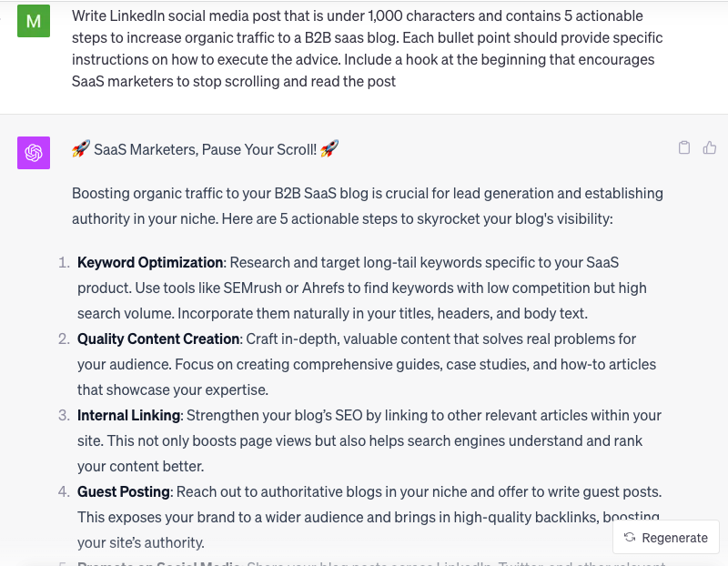The image size is (728, 566).
Task: Click the SEMrush or Ahrefs sentence
Action: click(x=364, y=288)
